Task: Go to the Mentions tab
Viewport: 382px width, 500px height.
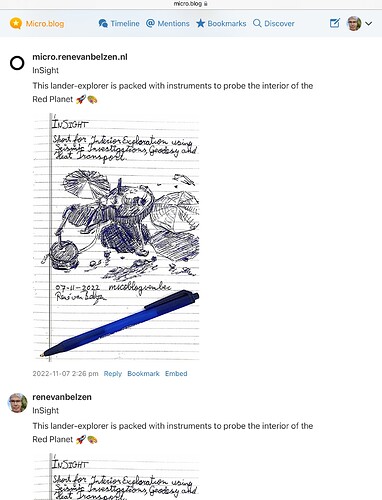Action: coord(168,23)
